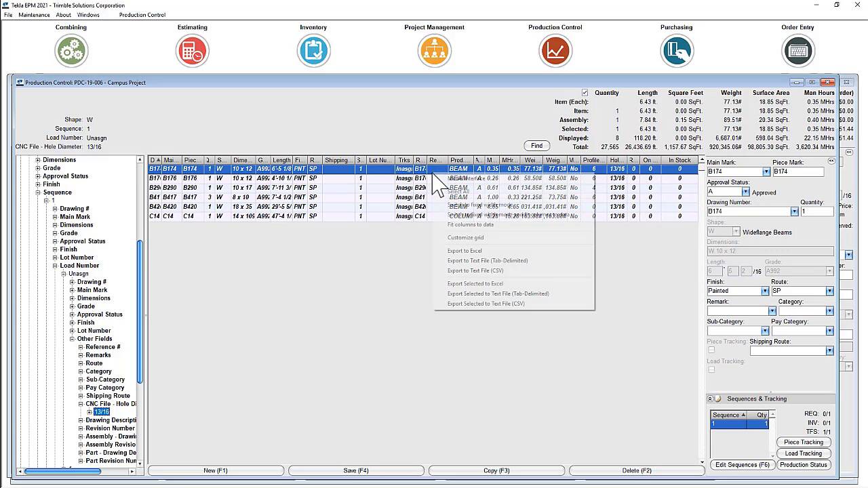
Task: Open the Order Entry module icon
Action: pyautogui.click(x=797, y=51)
